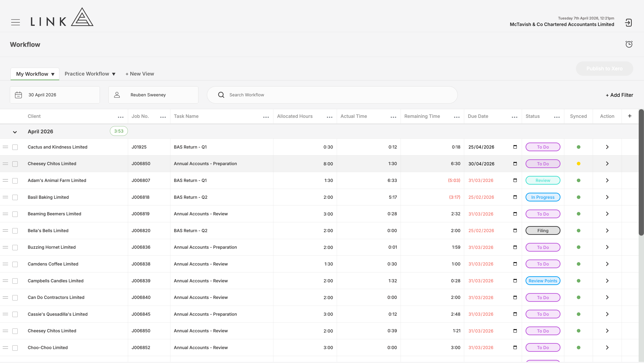Sort by Status column header
The width and height of the screenshot is (644, 363).
(x=532, y=116)
